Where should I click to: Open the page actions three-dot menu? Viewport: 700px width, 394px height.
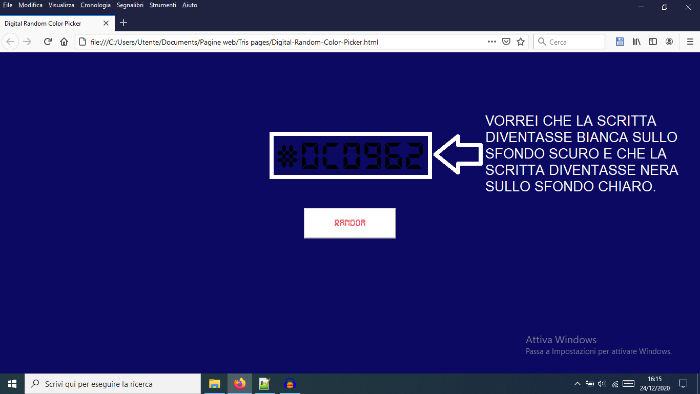tap(492, 41)
